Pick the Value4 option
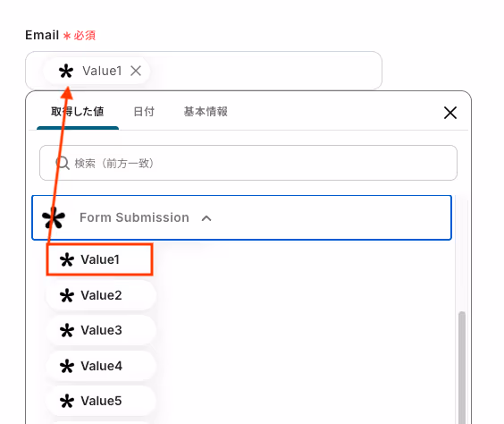The height and width of the screenshot is (424, 504). pyautogui.click(x=101, y=366)
